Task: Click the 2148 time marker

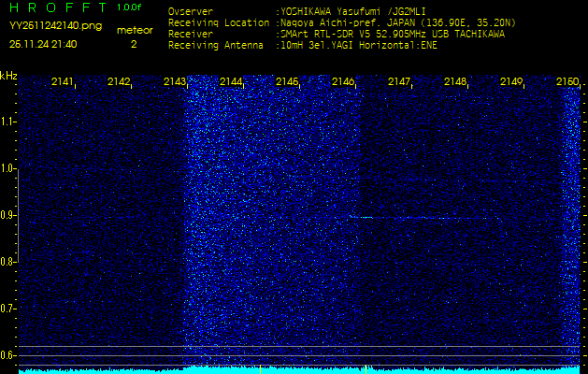Action: 455,81
